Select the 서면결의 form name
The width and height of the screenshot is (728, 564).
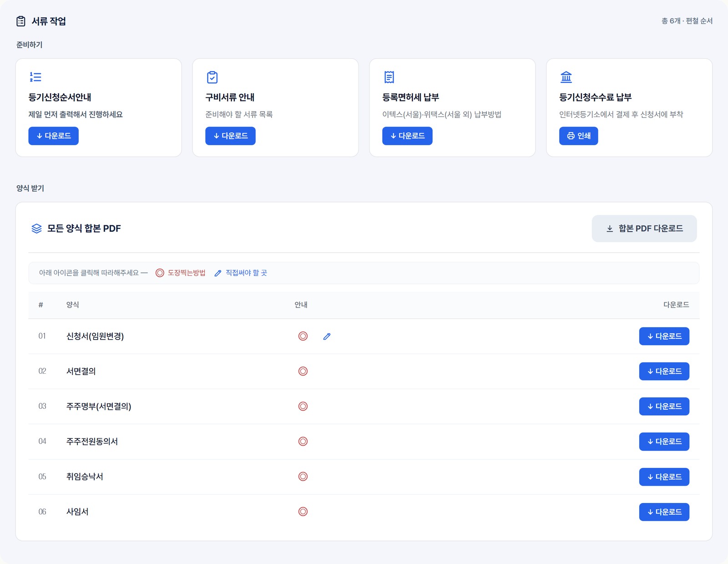point(81,371)
